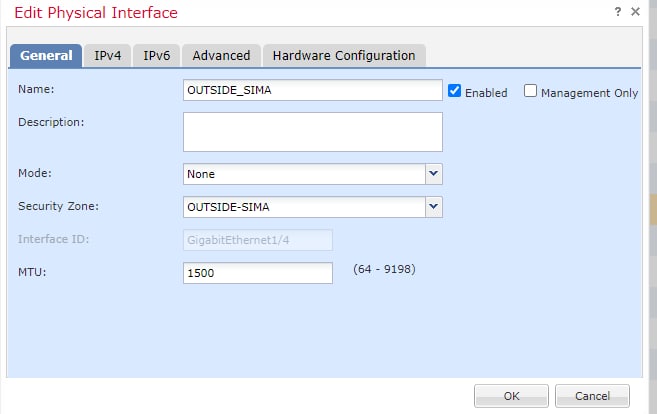Click the Edit Physical Interface title

click(96, 13)
